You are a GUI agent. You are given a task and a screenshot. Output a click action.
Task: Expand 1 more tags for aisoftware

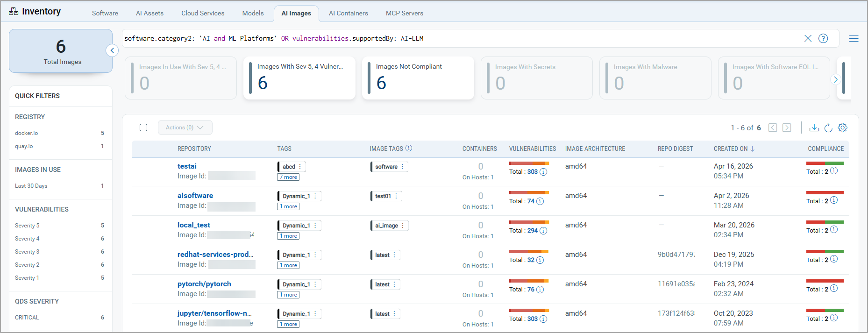tap(288, 206)
